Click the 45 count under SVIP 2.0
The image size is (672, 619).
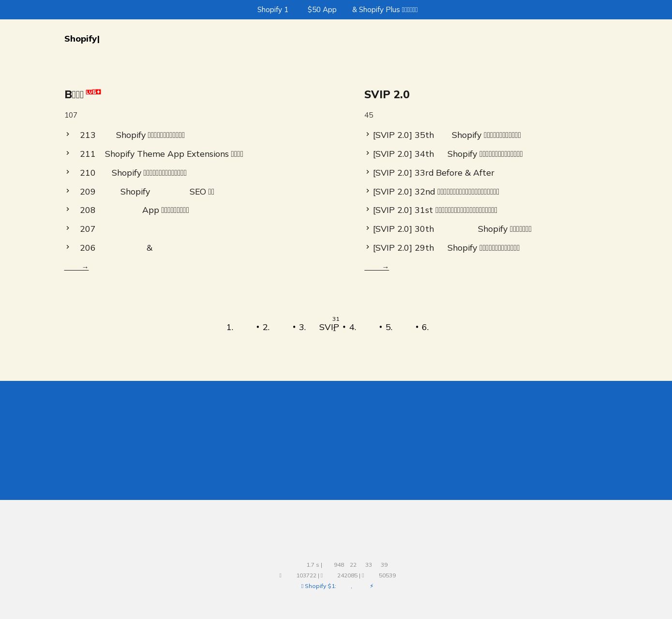369,115
